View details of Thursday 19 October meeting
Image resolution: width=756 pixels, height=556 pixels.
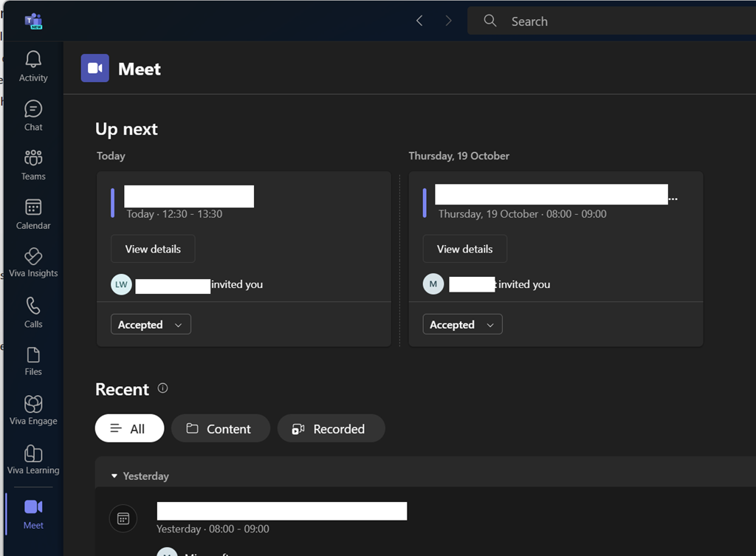pyautogui.click(x=465, y=249)
